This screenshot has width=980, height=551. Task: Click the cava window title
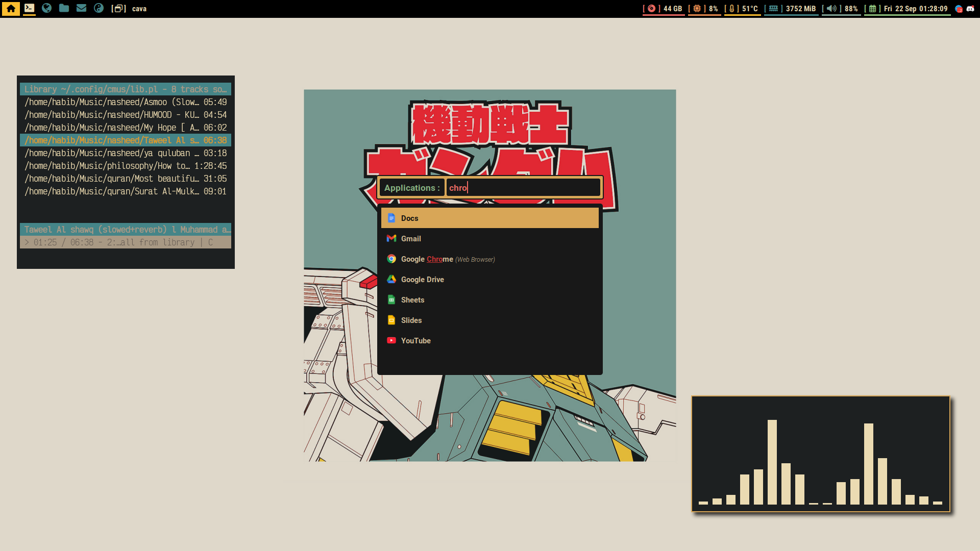click(x=139, y=9)
